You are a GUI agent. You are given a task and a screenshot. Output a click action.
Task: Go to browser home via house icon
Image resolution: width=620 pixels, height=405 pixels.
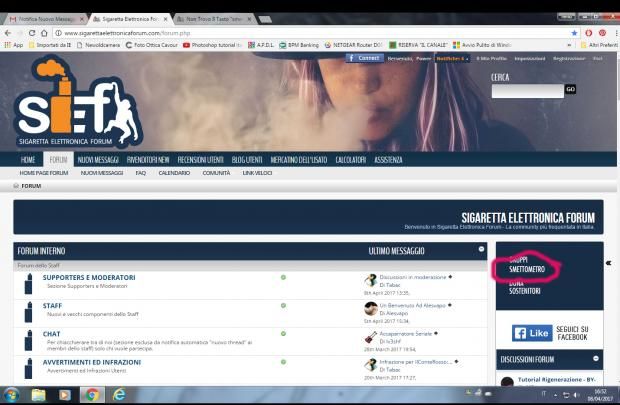(44, 33)
